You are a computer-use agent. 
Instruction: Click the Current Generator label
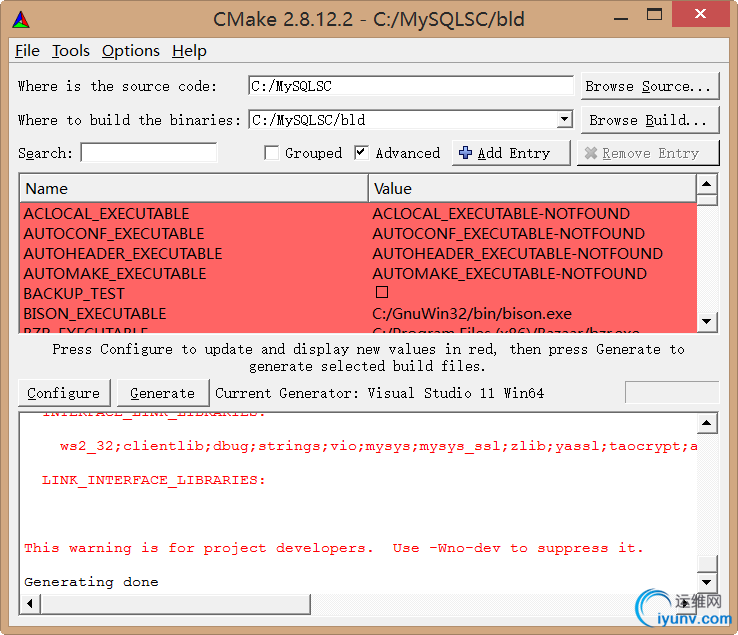click(379, 393)
